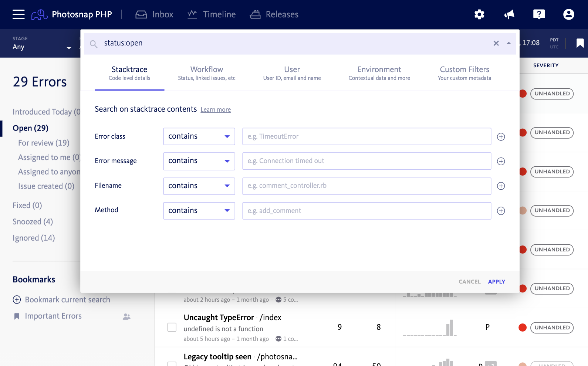
Task: Open the Timeline chart icon
Action: pyautogui.click(x=192, y=14)
